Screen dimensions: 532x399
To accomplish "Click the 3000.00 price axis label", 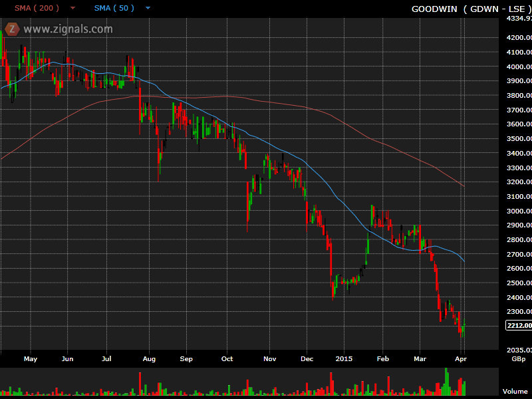I will click(x=519, y=211).
